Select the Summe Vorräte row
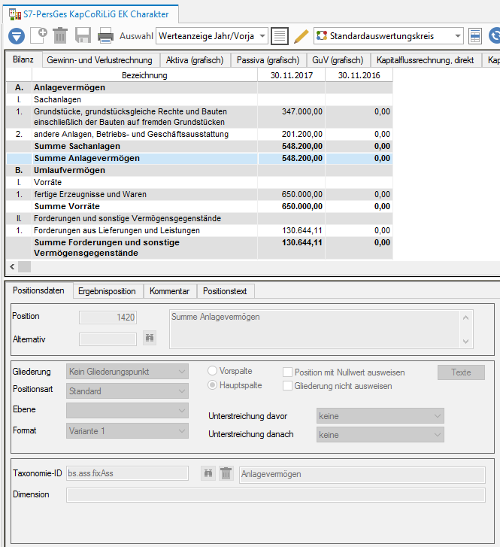Image resolution: width=500 pixels, height=547 pixels. pyautogui.click(x=200, y=206)
